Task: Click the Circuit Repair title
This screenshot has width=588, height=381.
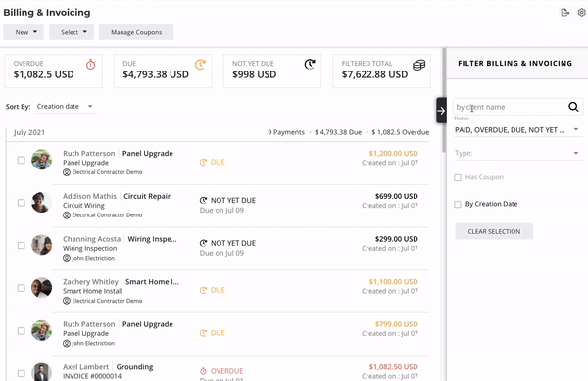Action: 147,196
